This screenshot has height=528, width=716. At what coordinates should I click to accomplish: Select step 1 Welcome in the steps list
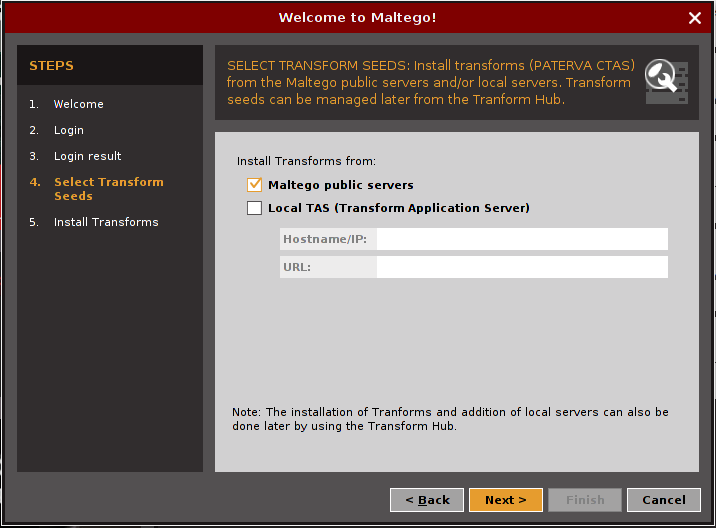pos(78,104)
